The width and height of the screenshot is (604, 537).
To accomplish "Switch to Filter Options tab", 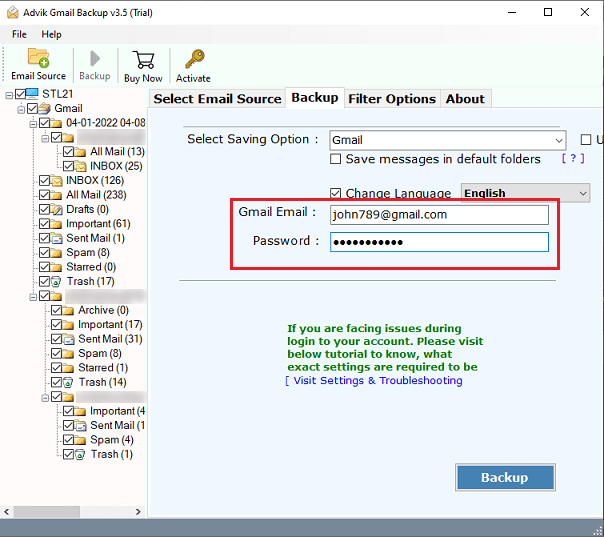I will click(392, 99).
